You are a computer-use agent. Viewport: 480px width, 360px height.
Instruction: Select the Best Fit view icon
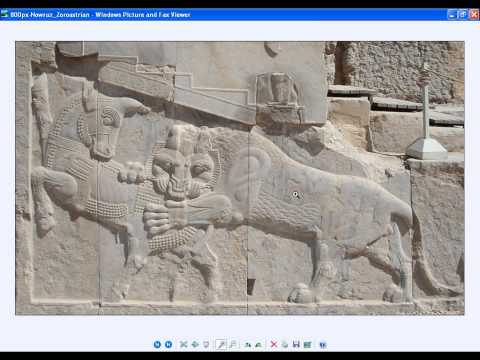point(183,344)
